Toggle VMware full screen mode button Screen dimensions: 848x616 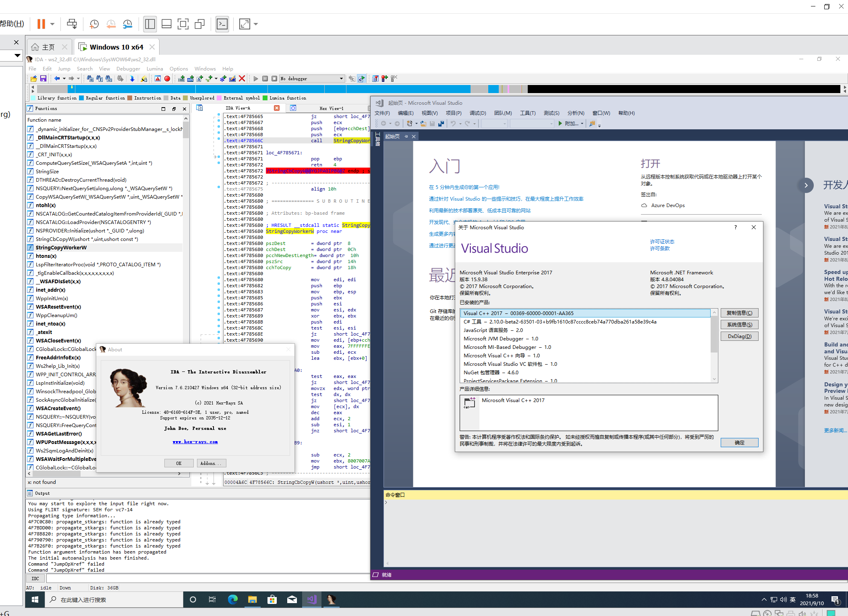183,24
